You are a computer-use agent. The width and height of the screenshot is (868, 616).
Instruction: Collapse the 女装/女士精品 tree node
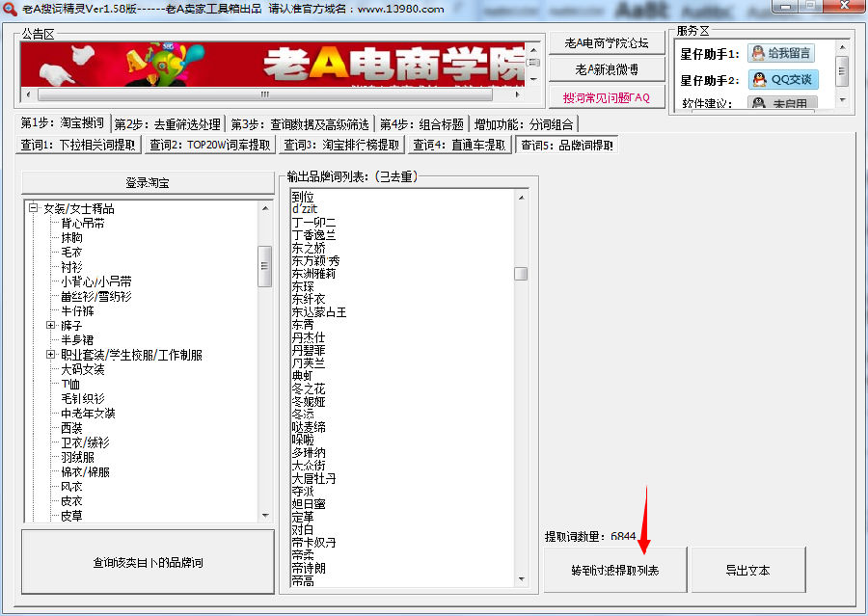click(34, 208)
